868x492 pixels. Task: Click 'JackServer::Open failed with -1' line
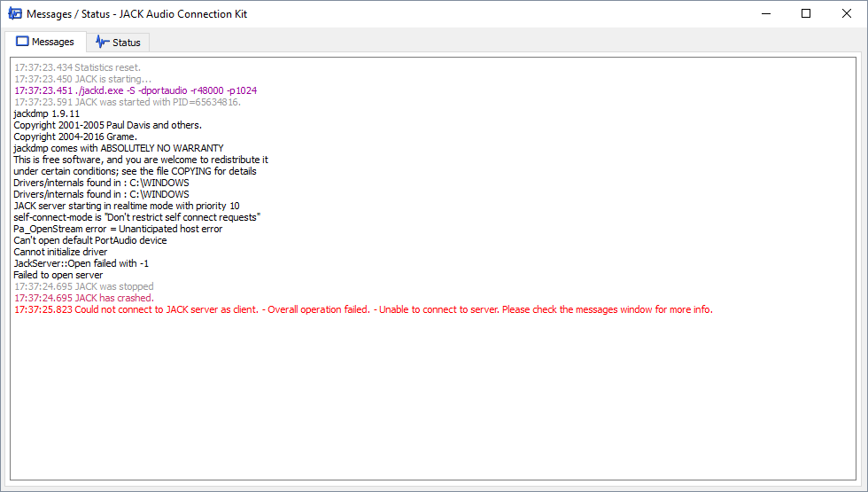click(x=81, y=264)
